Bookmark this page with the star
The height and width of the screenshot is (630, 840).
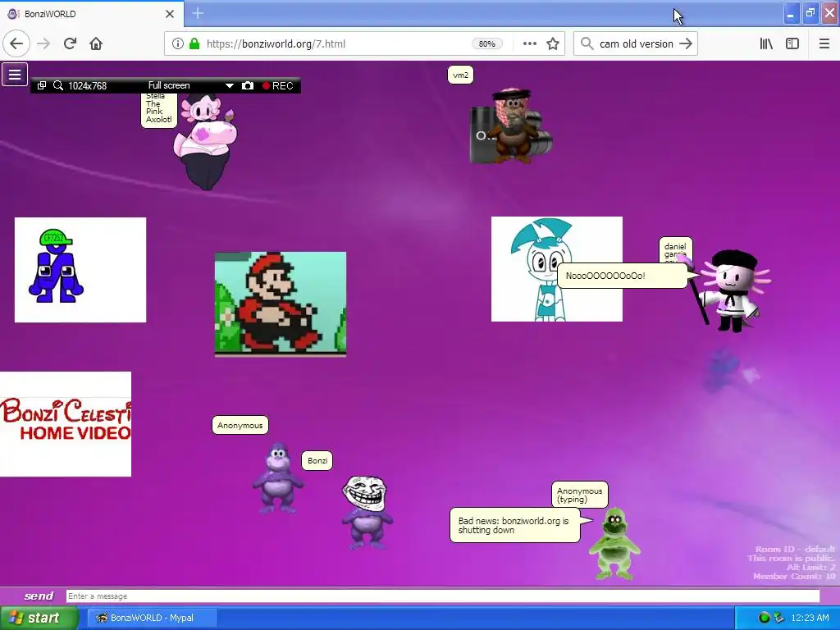pos(553,44)
